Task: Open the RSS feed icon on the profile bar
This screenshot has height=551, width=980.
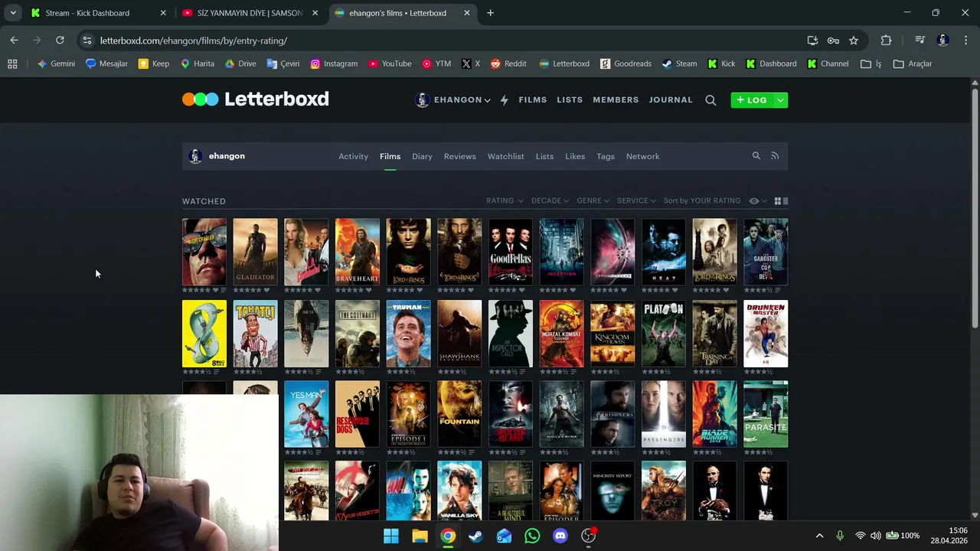Action: point(775,156)
